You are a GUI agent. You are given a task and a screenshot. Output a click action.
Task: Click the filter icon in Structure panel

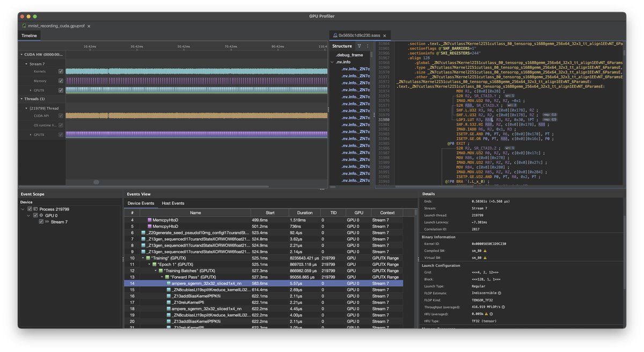[x=359, y=46]
